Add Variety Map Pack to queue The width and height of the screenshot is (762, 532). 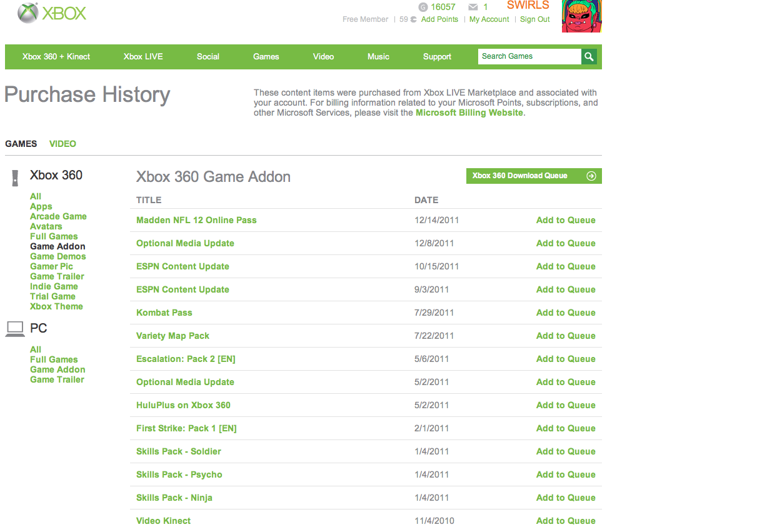pos(566,336)
